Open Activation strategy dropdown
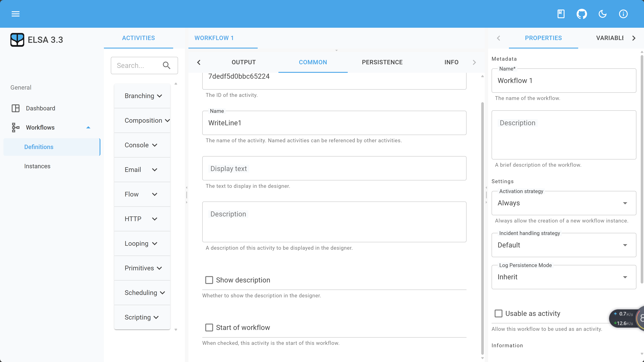 [564, 203]
